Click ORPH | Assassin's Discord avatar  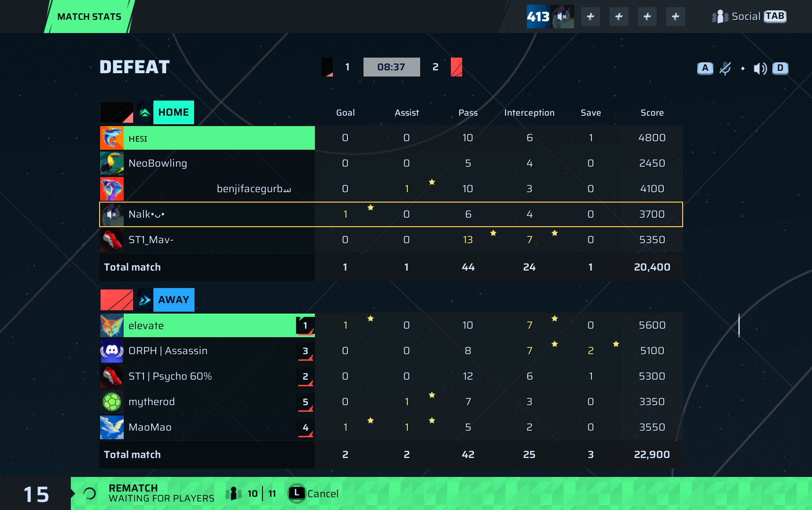(112, 351)
